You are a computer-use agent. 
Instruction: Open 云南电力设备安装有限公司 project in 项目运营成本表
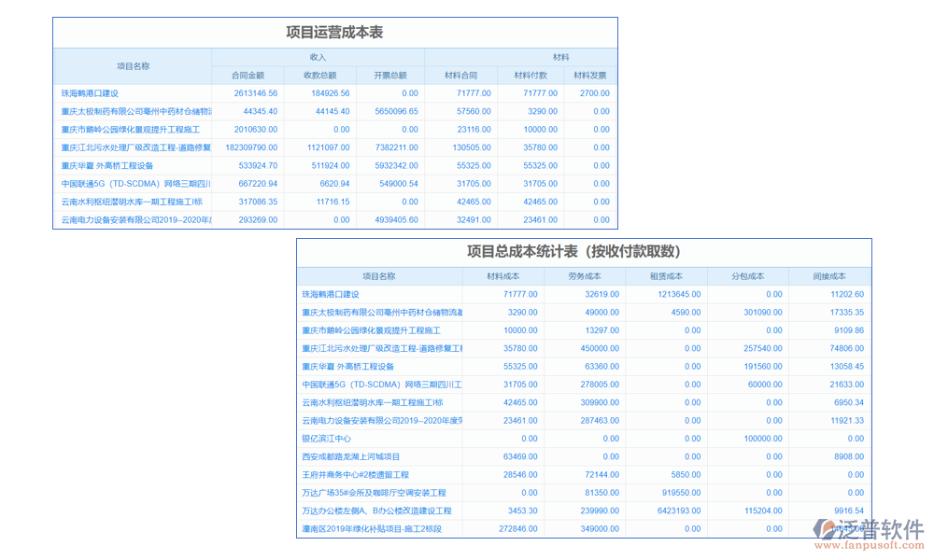pos(135,219)
